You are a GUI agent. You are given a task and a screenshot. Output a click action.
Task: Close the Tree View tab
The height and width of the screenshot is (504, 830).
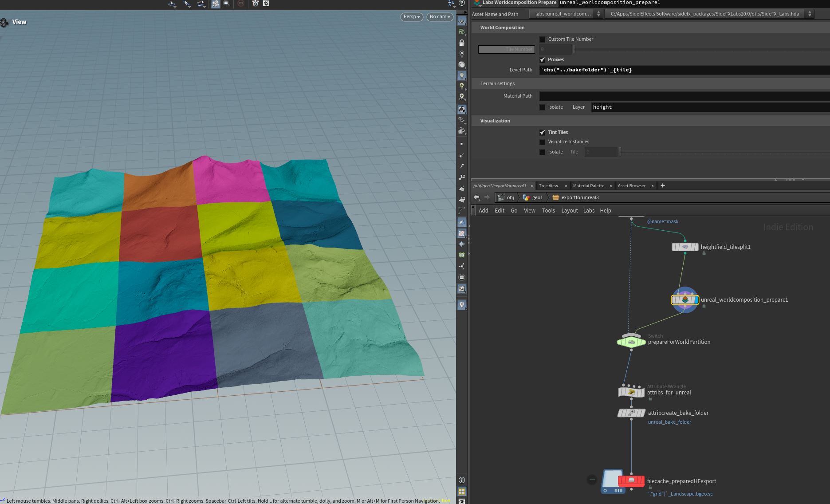point(566,186)
